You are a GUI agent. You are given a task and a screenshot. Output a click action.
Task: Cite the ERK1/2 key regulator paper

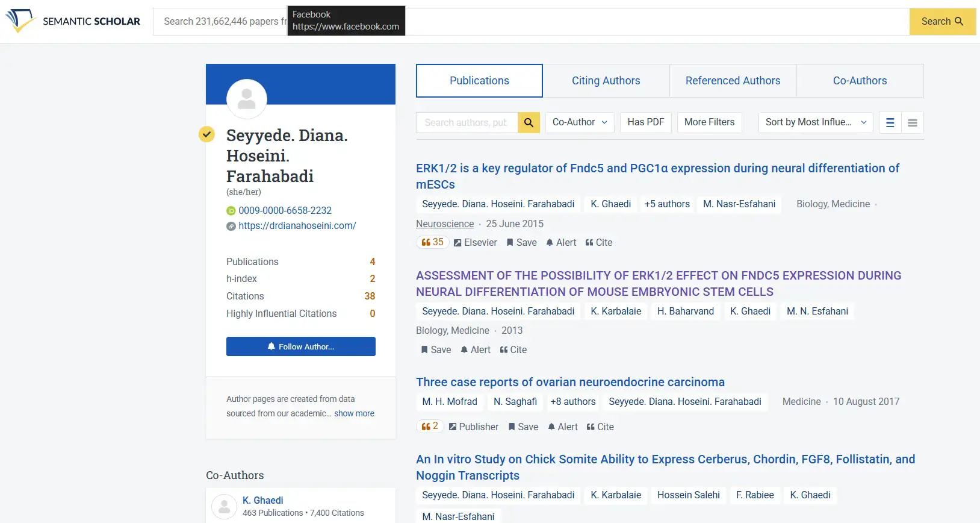(599, 242)
